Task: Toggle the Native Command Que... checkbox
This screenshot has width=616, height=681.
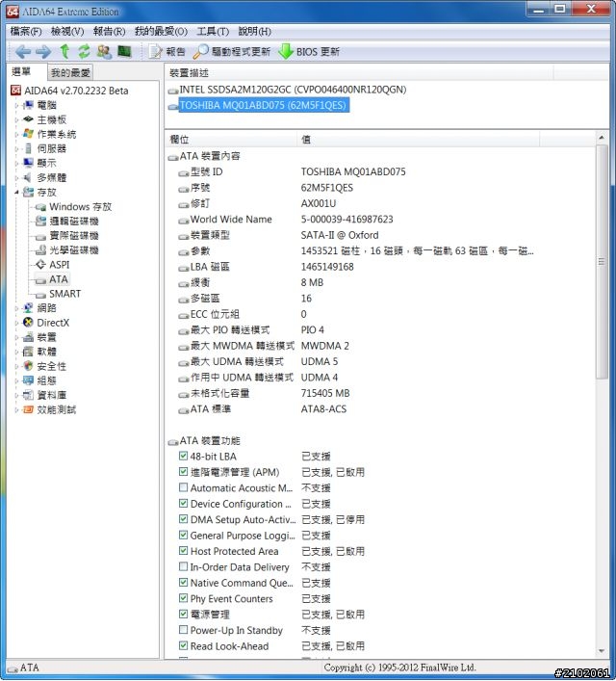Action: point(183,583)
